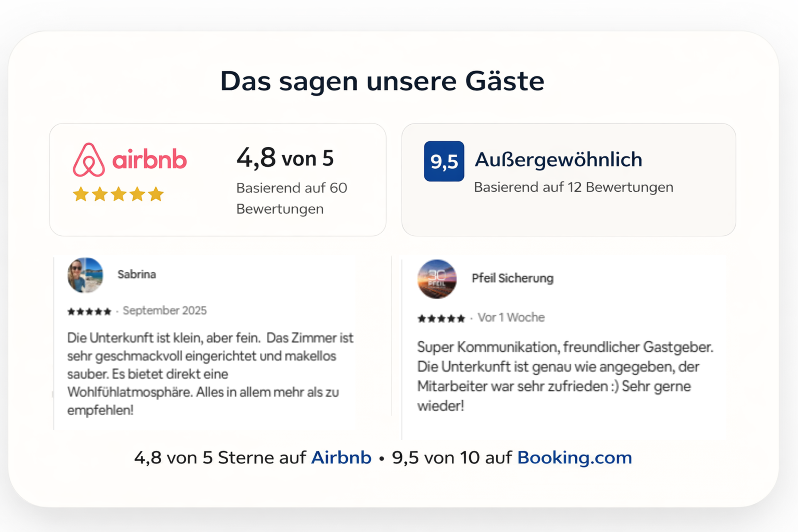Click the blue 9,5 rating badge

pos(444,161)
